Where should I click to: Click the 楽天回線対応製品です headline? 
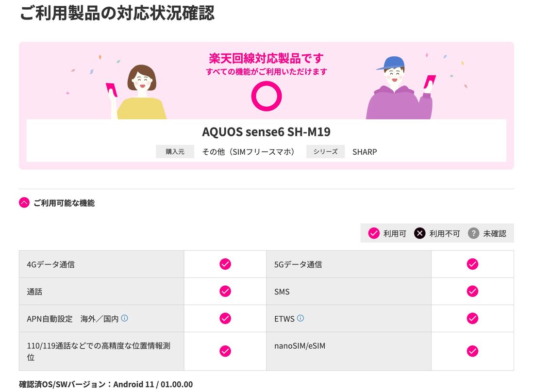pyautogui.click(x=267, y=59)
